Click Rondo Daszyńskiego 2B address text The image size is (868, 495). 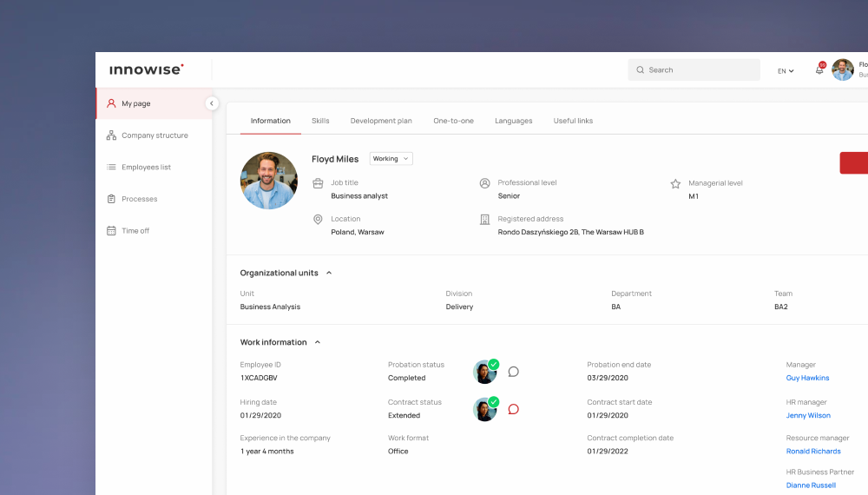click(x=571, y=232)
